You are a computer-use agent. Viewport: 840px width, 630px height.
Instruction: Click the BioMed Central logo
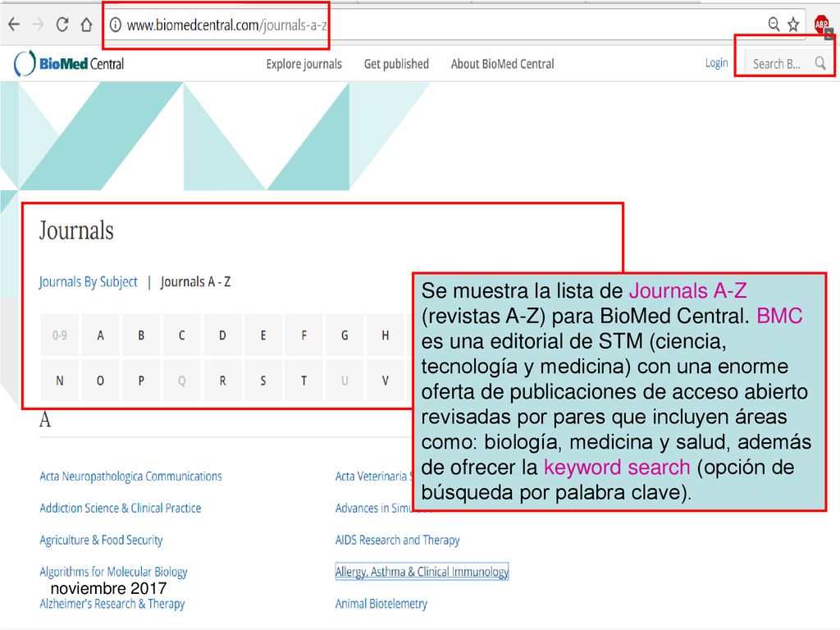69,64
